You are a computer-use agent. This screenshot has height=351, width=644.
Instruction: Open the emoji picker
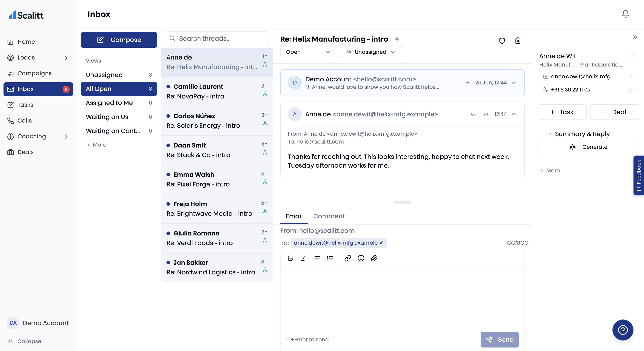(x=361, y=258)
